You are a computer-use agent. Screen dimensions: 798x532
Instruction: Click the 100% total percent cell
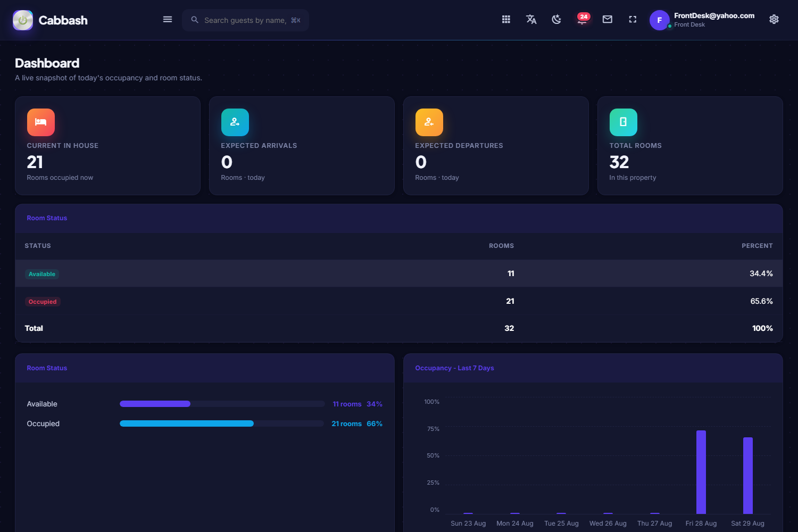pyautogui.click(x=762, y=328)
